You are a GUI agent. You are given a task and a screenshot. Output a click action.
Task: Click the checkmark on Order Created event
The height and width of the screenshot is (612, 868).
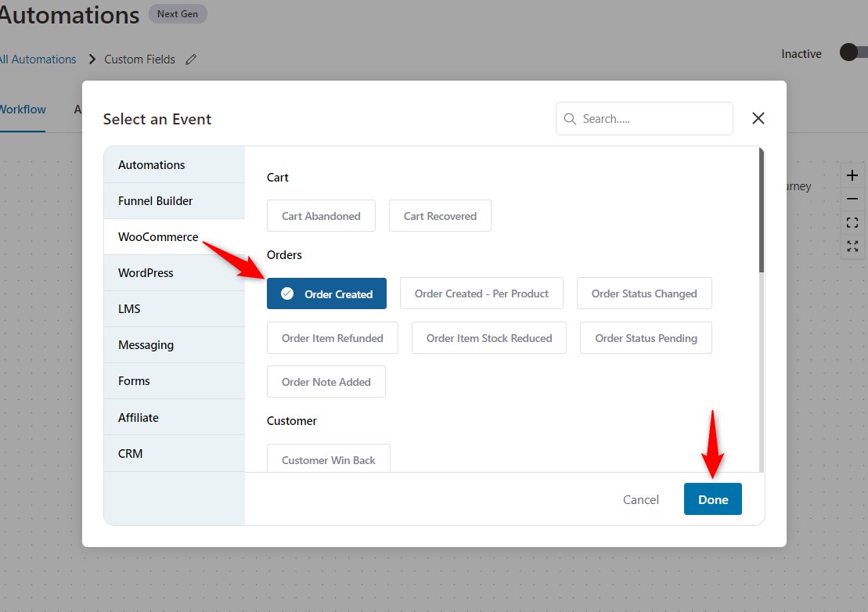[x=289, y=293]
